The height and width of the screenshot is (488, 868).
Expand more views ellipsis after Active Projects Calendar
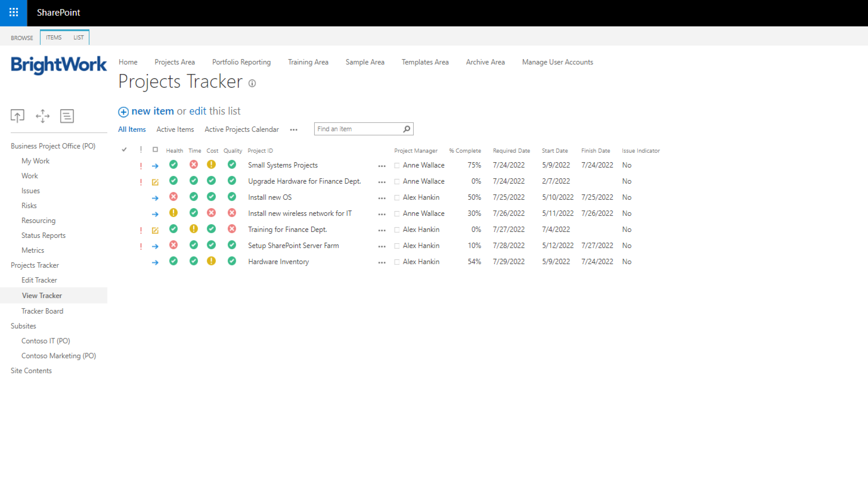pyautogui.click(x=294, y=130)
